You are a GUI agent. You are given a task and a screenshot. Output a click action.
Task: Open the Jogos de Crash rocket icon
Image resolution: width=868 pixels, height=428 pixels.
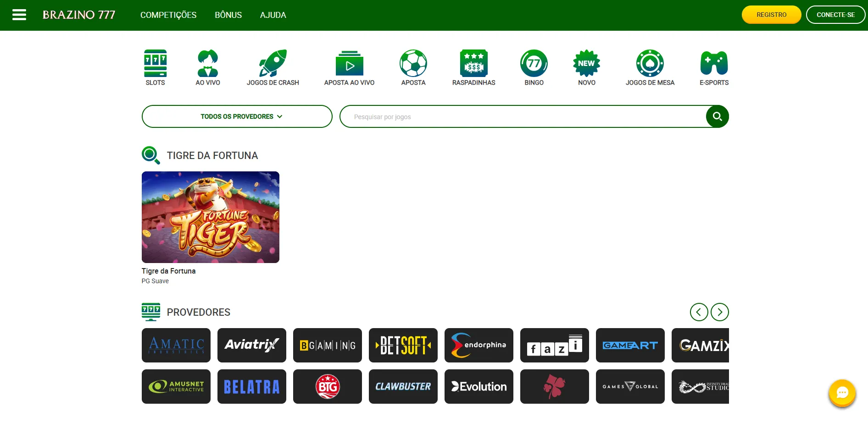pos(273,64)
